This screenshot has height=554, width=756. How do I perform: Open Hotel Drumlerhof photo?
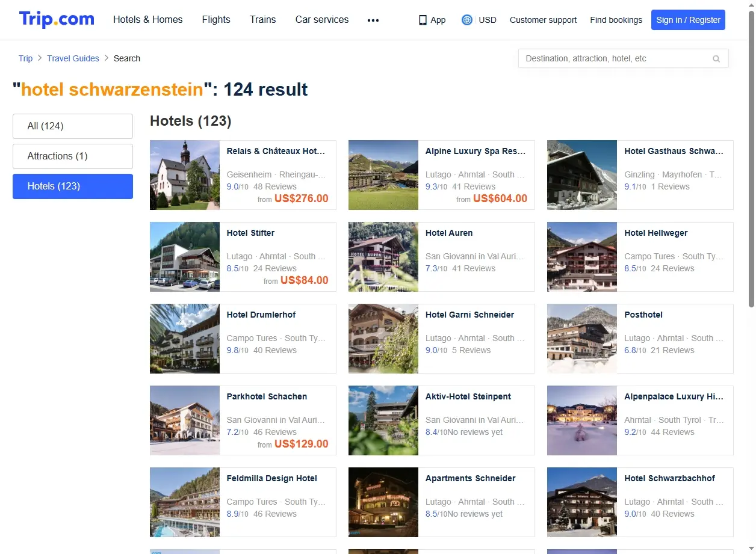pos(185,339)
